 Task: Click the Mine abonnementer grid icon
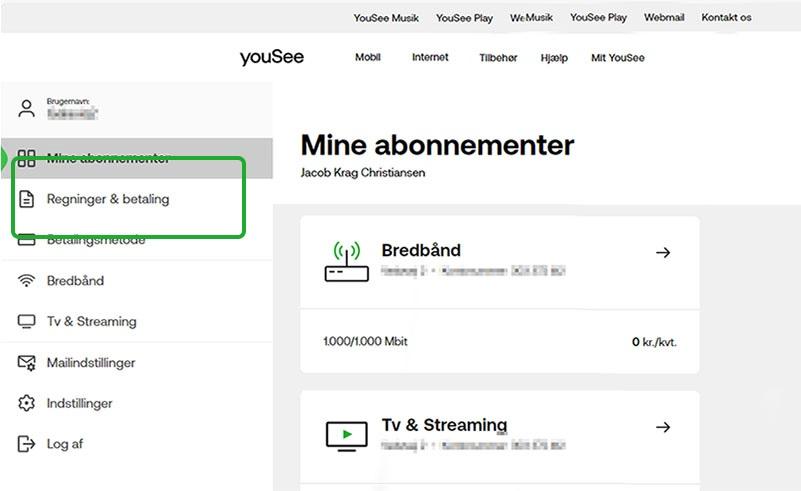pos(27,158)
